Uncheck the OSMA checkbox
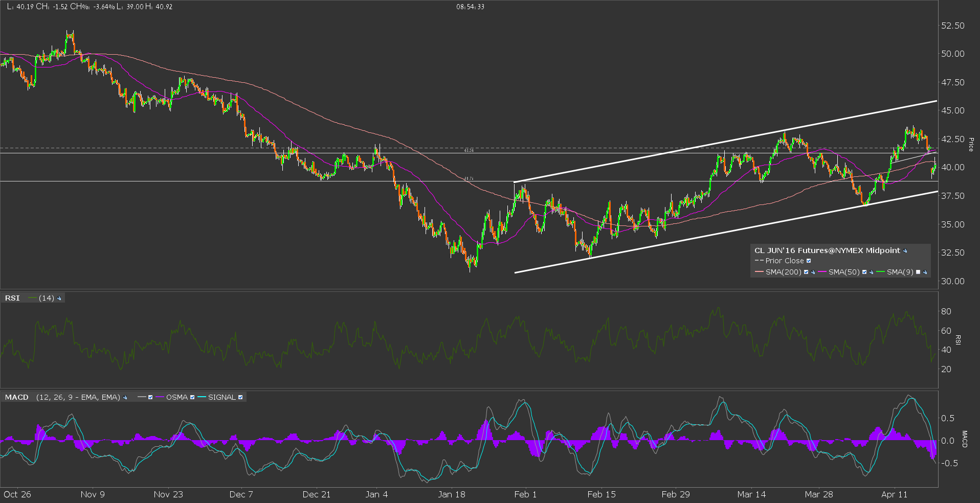980x503 pixels. pos(192,398)
